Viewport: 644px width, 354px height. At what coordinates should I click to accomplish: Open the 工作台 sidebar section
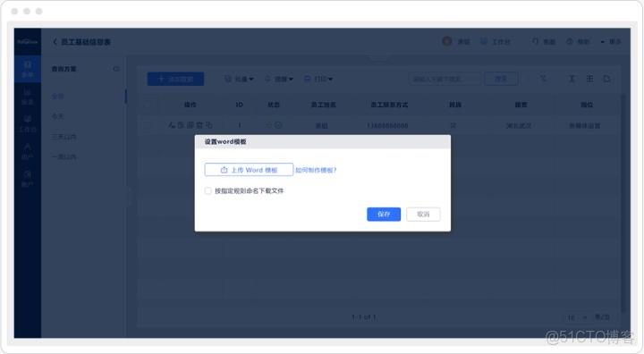pyautogui.click(x=28, y=124)
